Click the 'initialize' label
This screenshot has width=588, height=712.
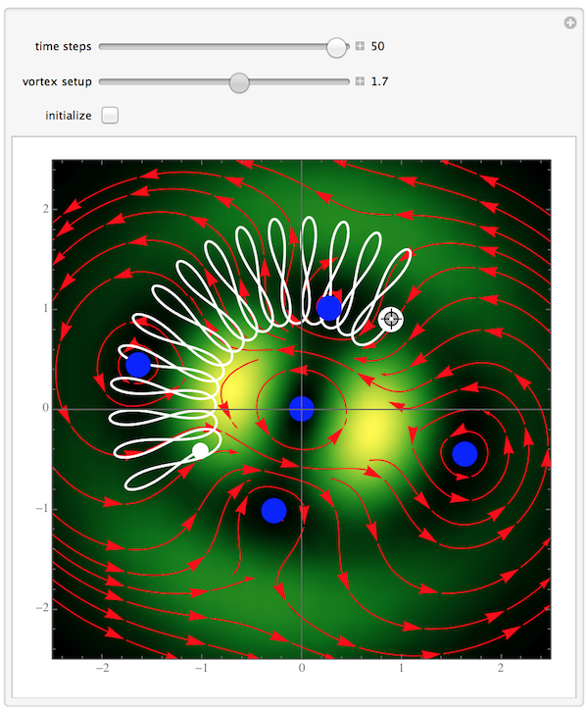(69, 116)
